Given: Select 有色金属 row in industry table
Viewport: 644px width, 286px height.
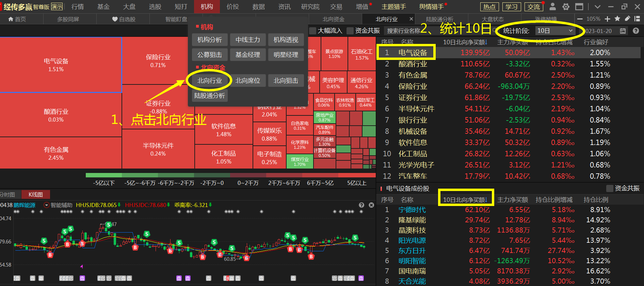Looking at the screenshot, I should click(x=509, y=75).
